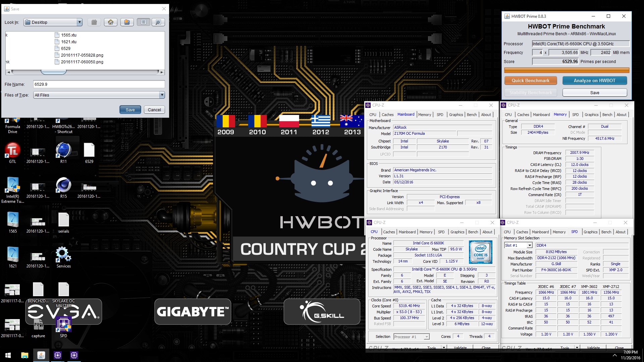The image size is (644, 362).
Task: Click Save button in HWBOT Prime window
Action: pos(594,93)
